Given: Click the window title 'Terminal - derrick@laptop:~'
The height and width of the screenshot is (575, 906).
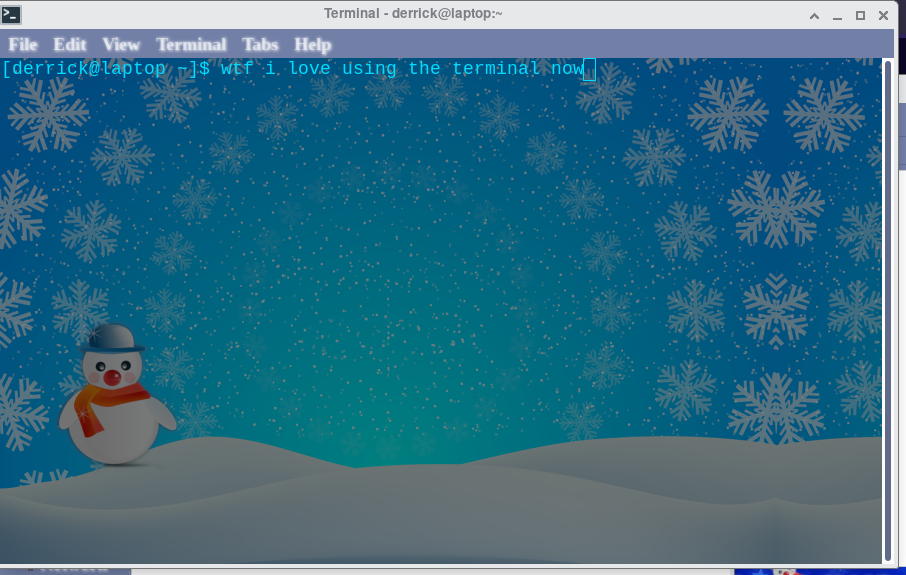Looking at the screenshot, I should click(413, 13).
